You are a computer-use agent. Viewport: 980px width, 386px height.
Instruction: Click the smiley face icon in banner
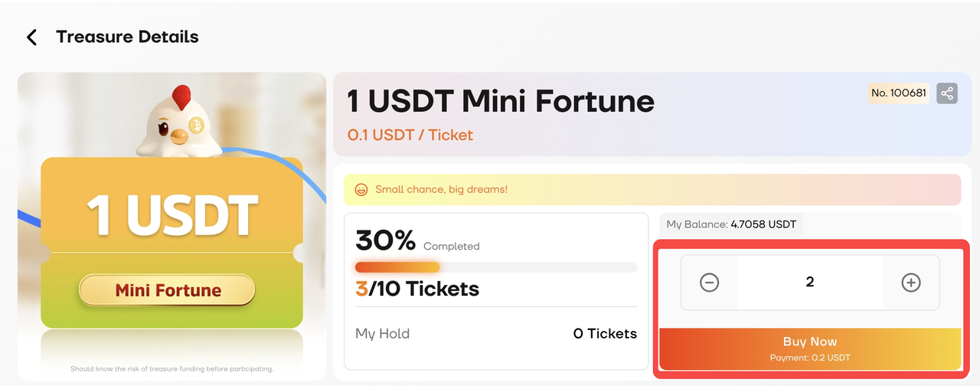[x=361, y=189]
